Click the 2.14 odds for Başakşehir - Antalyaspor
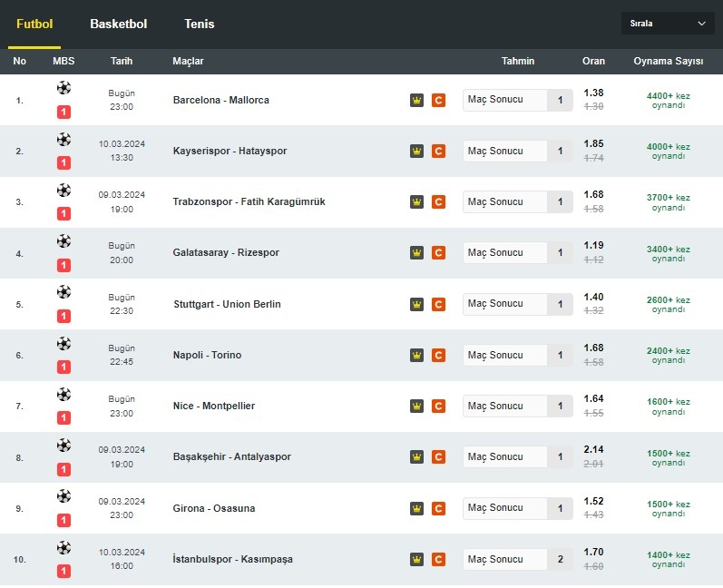 pyautogui.click(x=593, y=450)
